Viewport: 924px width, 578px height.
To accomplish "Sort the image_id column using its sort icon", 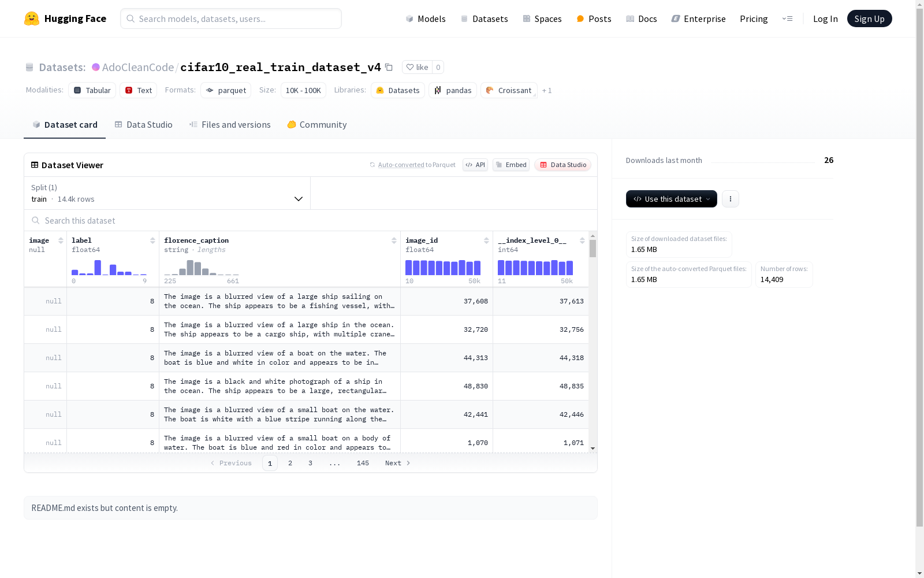I will pos(486,240).
